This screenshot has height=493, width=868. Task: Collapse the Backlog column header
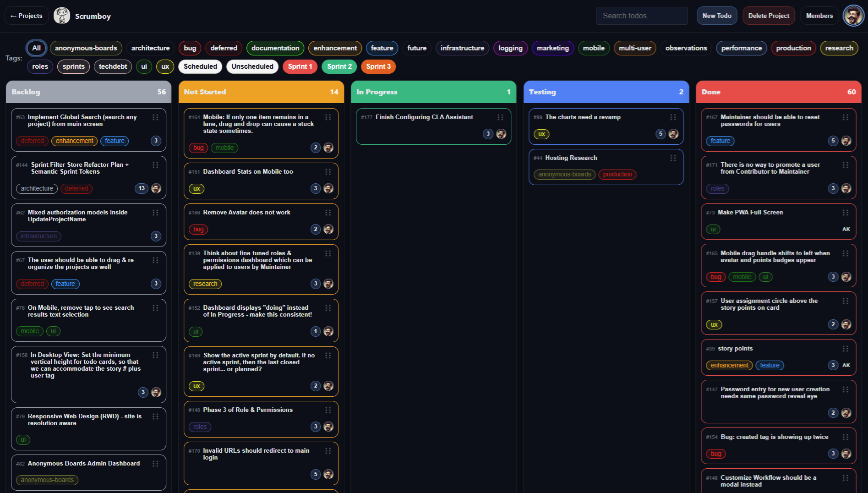(x=88, y=92)
